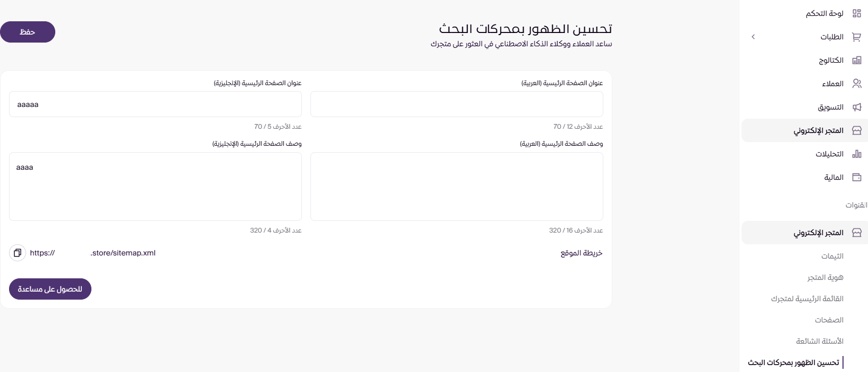The height and width of the screenshot is (372, 868).
Task: Open هوية المتجر submenu item
Action: (825, 277)
